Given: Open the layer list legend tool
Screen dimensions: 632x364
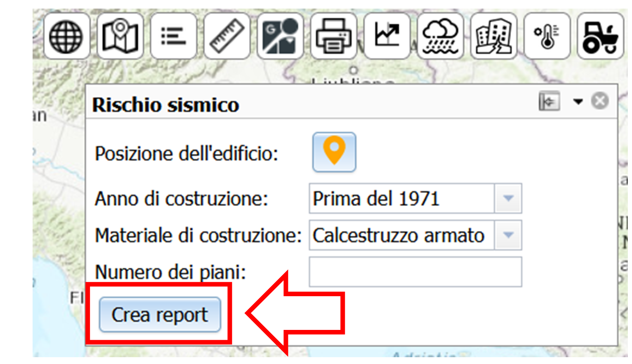Looking at the screenshot, I should [x=174, y=36].
